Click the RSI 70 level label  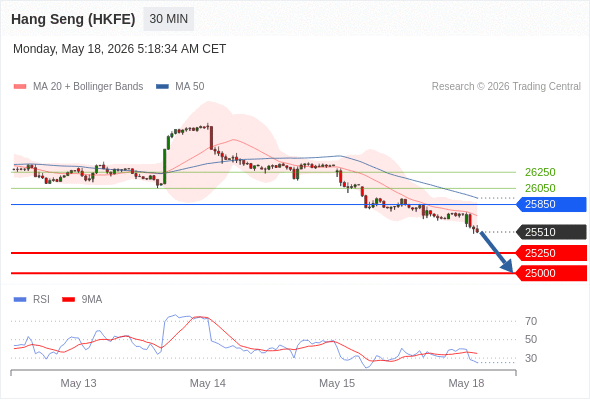click(x=531, y=321)
